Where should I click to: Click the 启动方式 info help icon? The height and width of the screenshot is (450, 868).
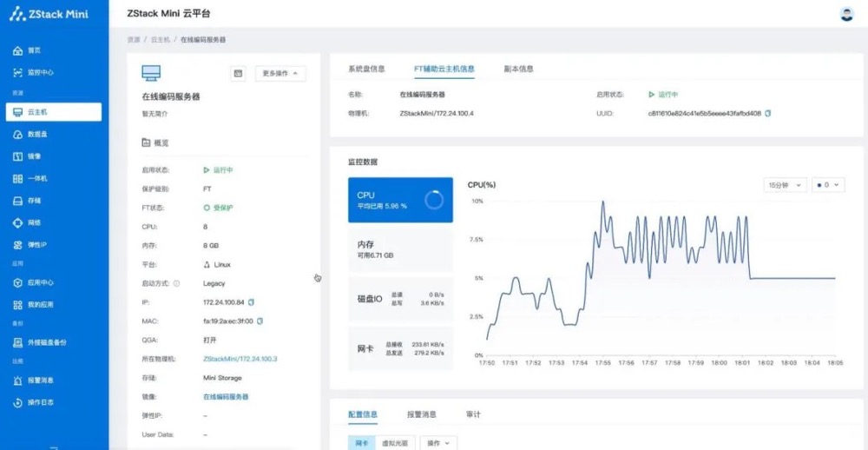(x=176, y=283)
